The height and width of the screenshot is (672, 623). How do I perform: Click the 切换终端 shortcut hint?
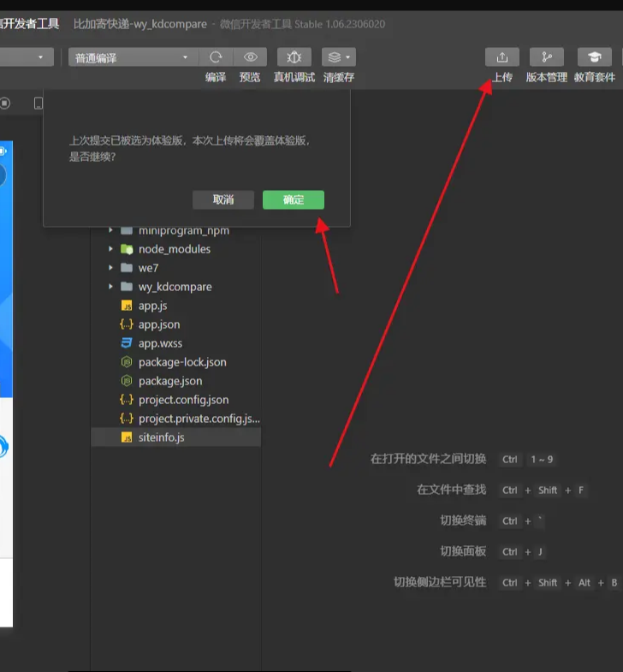click(x=463, y=520)
